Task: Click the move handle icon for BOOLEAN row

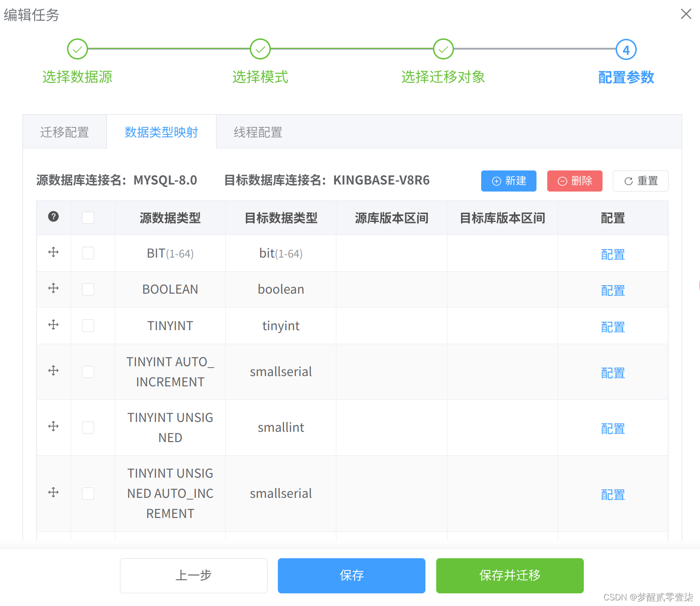Action: pos(53,288)
